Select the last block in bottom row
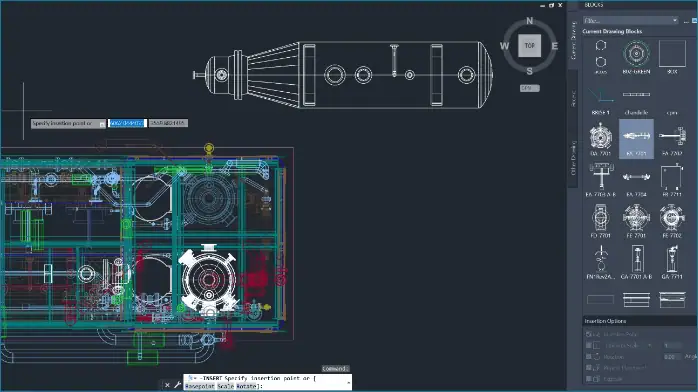Image resolution: width=698 pixels, height=392 pixels. pyautogui.click(x=672, y=299)
